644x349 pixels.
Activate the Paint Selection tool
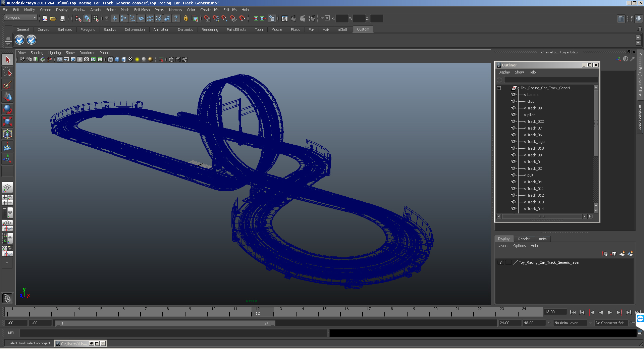coord(7,85)
